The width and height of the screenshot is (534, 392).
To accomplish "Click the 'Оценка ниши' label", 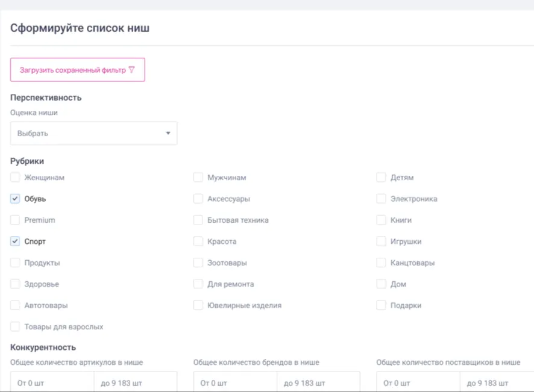I will [x=34, y=113].
